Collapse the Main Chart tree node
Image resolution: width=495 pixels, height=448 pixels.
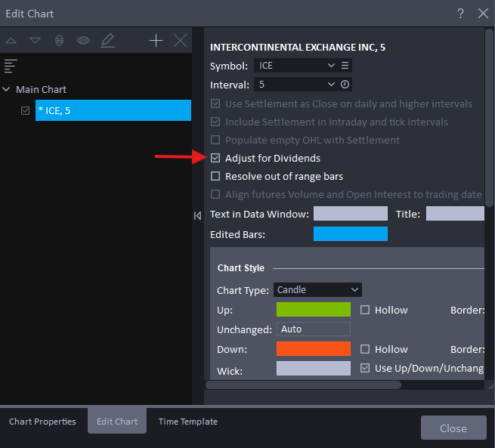click(x=7, y=90)
